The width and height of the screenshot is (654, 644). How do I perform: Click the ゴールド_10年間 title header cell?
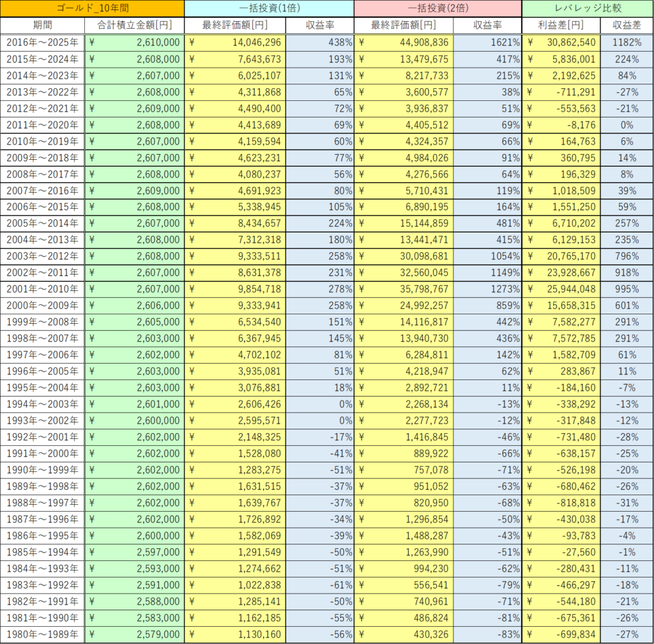click(92, 9)
